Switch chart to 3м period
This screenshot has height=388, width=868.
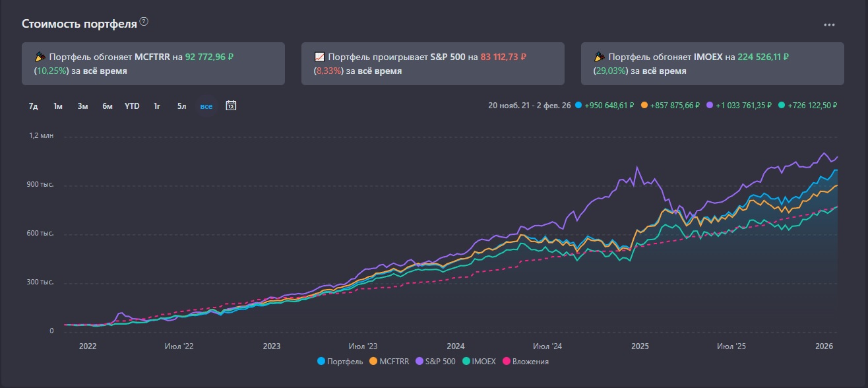(x=82, y=106)
